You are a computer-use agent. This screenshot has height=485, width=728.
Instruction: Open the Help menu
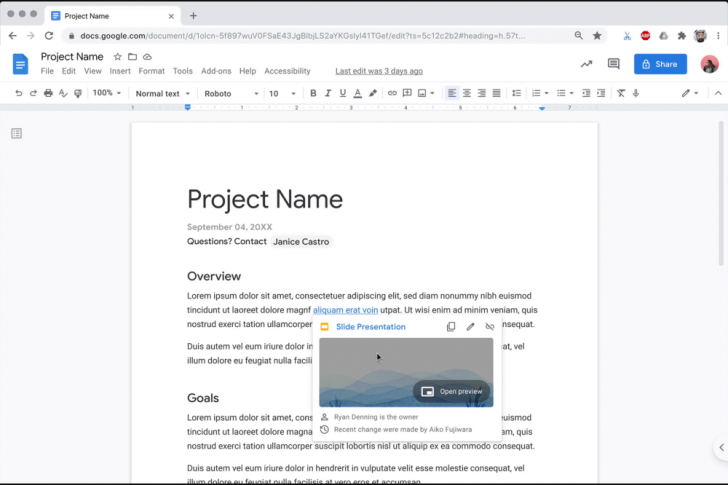tap(247, 71)
